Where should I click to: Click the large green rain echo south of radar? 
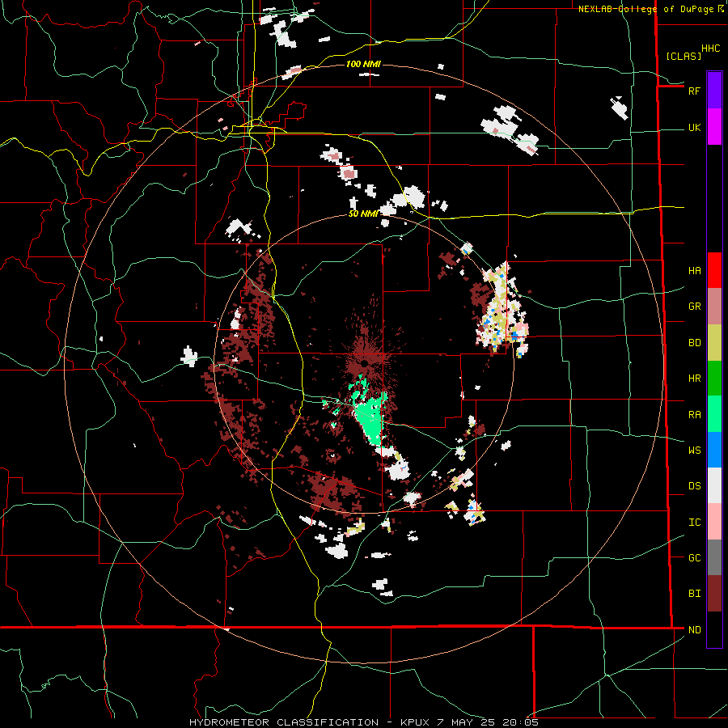point(371,419)
